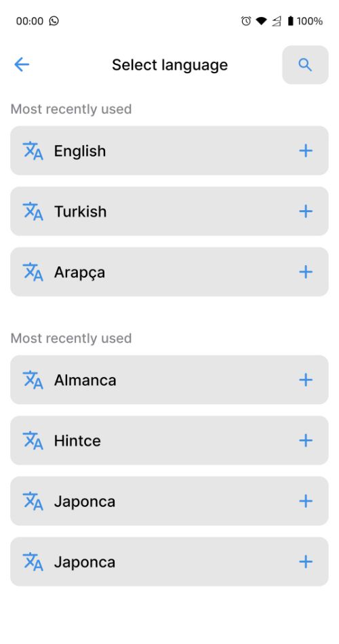This screenshot has width=339, height=644.
Task: Tap the Select language title
Action: point(169,65)
